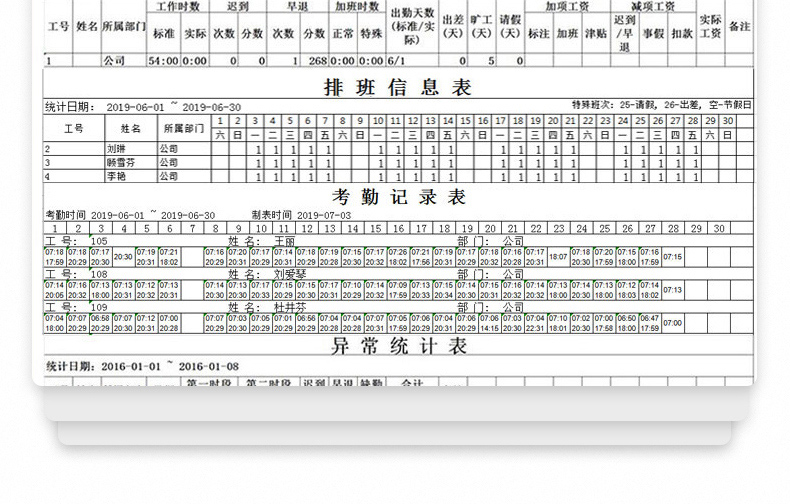Select employee 刘琳 in the schedule table
The width and height of the screenshot is (790, 504).
tap(118, 149)
